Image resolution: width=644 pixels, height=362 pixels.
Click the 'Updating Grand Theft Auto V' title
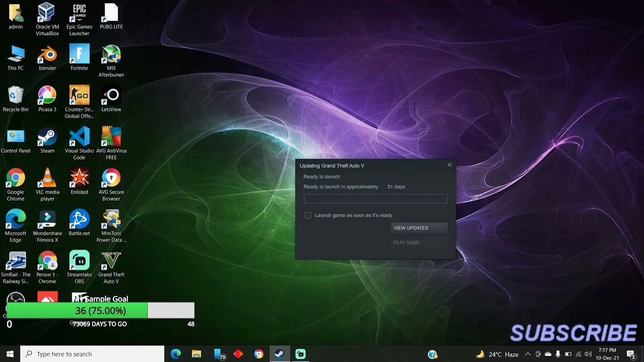pos(332,165)
